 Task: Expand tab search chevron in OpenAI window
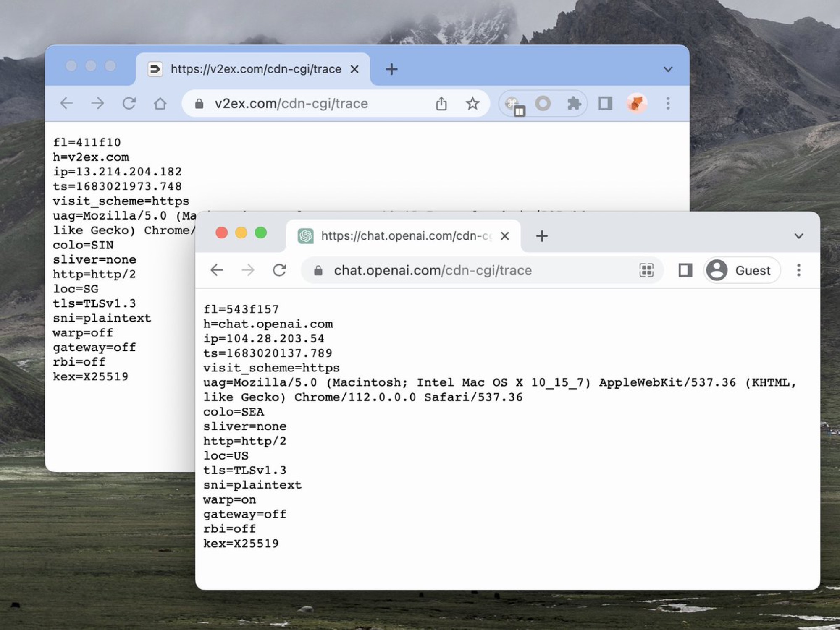pyautogui.click(x=799, y=236)
